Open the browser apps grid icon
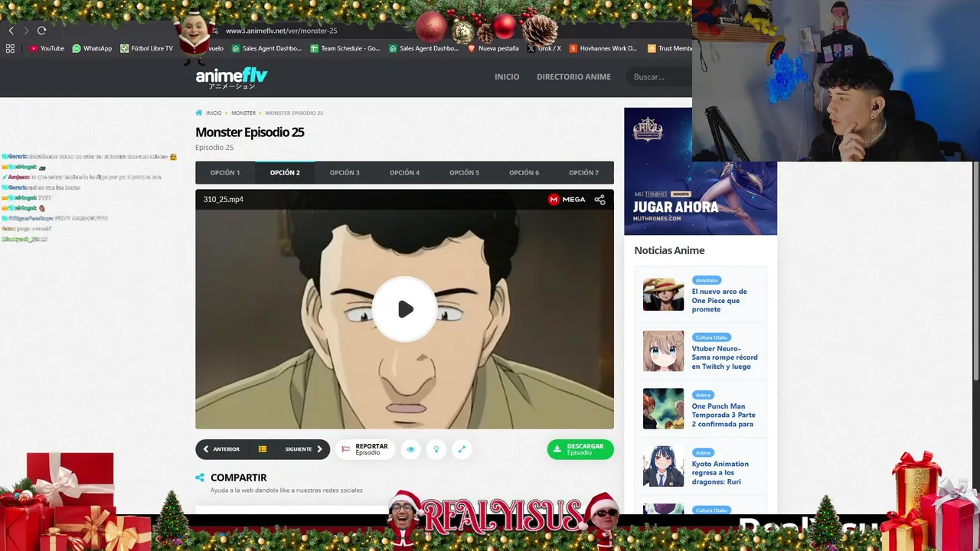The image size is (980, 551). (x=10, y=48)
